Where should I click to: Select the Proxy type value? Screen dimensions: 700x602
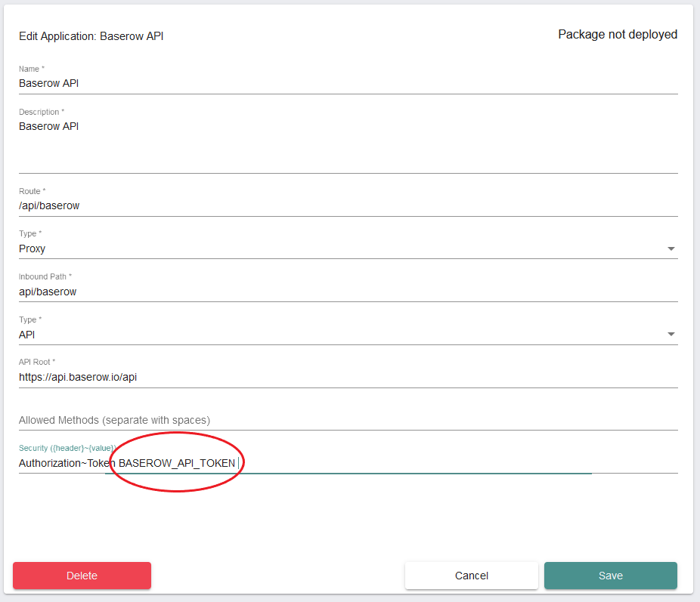(33, 249)
